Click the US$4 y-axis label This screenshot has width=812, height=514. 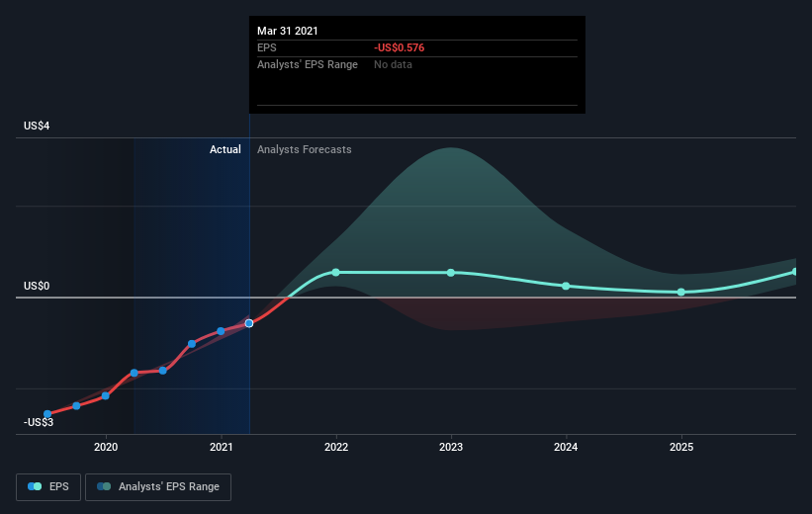coord(37,126)
